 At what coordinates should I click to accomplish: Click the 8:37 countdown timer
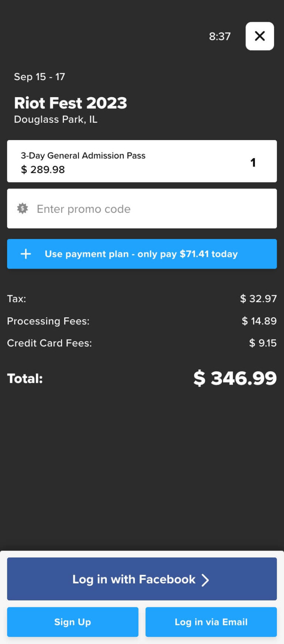coord(220,36)
